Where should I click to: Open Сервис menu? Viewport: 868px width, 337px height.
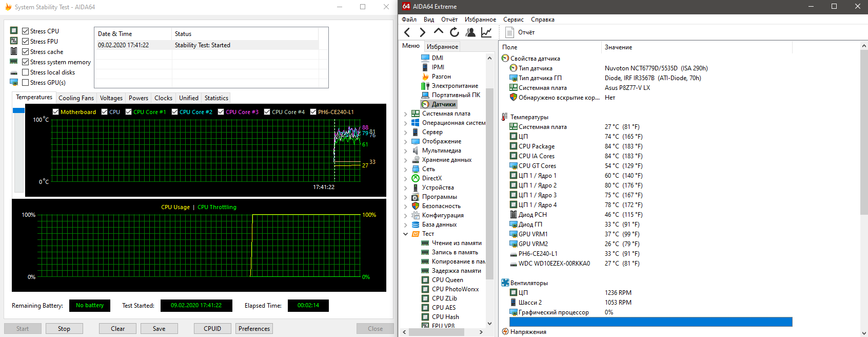(513, 20)
